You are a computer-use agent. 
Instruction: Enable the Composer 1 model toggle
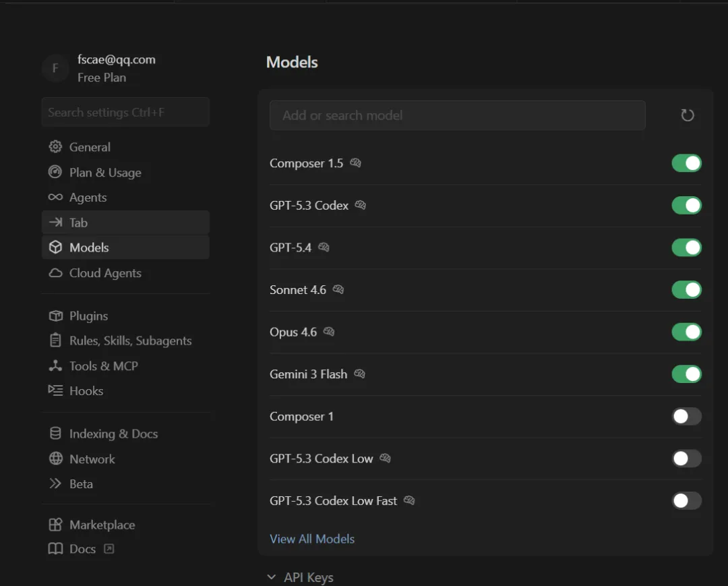click(x=686, y=416)
